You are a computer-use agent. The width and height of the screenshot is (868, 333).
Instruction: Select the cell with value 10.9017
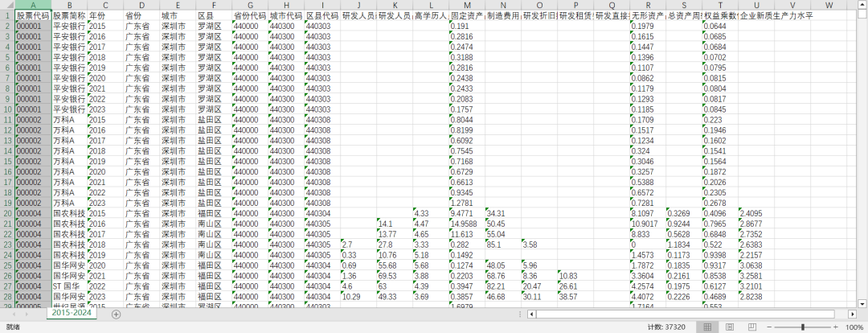pyautogui.click(x=648, y=224)
